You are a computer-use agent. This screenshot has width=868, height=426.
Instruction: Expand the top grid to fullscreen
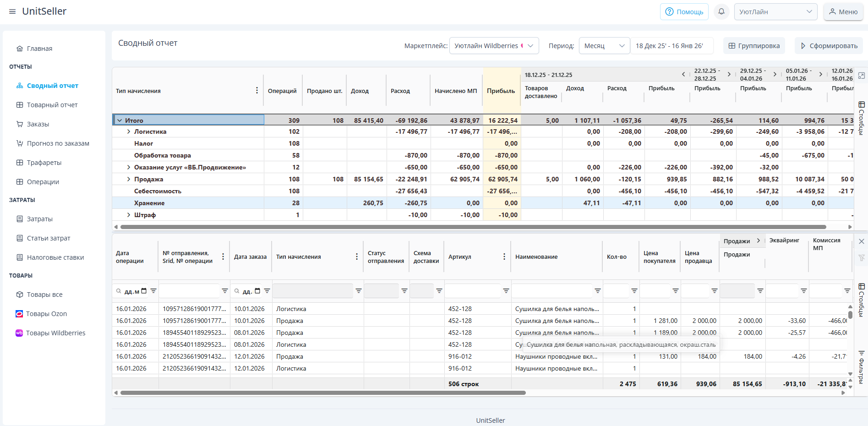pos(861,76)
